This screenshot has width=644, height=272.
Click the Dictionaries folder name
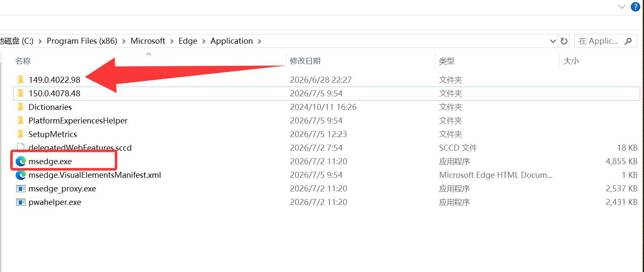point(50,107)
